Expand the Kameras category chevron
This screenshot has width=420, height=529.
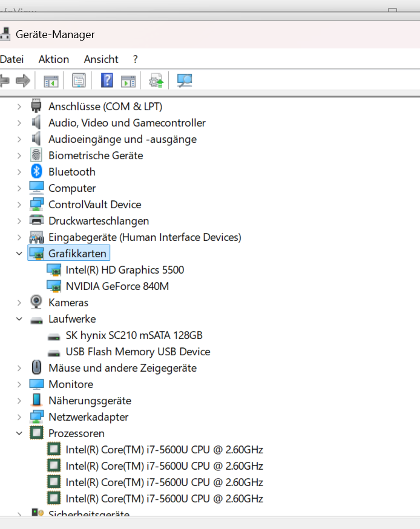[19, 303]
